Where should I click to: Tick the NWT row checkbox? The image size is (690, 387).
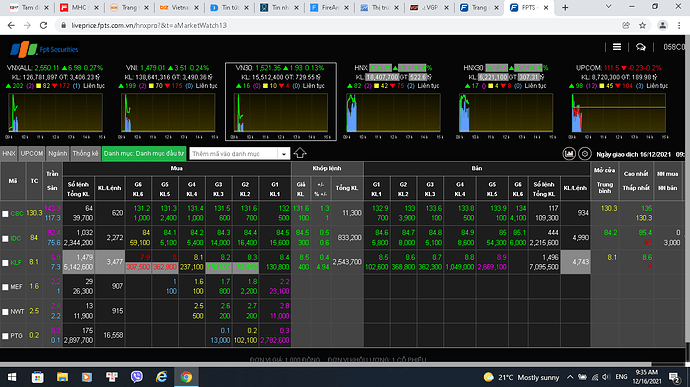[x=5, y=312]
